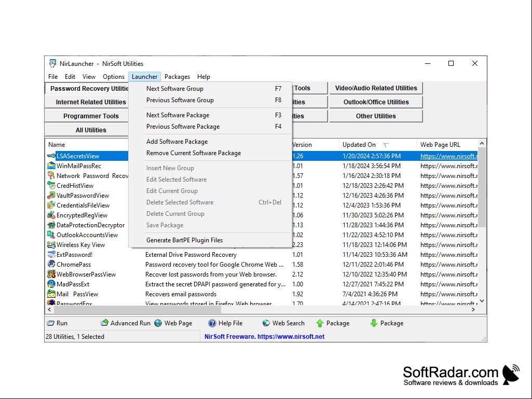Screen dimensions: 532x399
Task: Click the Mail PassView envelope icon
Action: point(51,294)
